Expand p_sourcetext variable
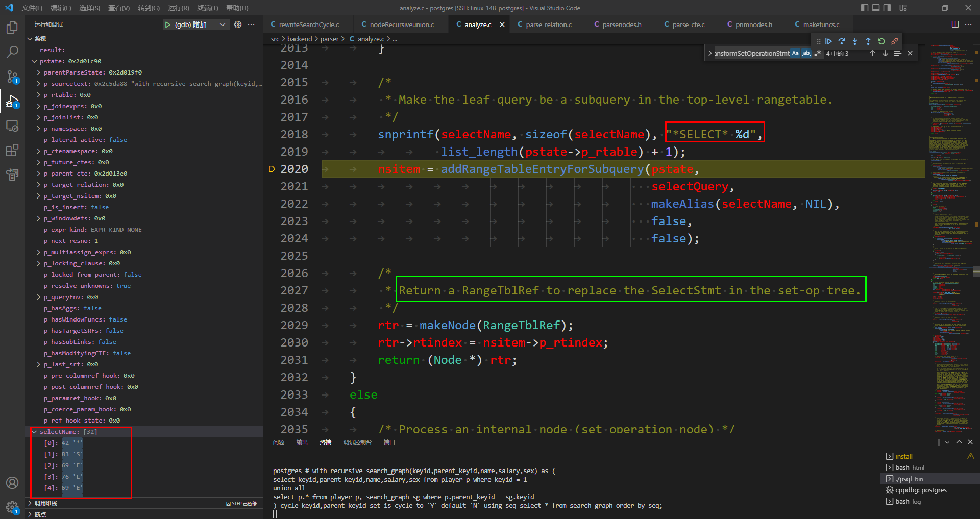Image resolution: width=980 pixels, height=519 pixels. 38,84
